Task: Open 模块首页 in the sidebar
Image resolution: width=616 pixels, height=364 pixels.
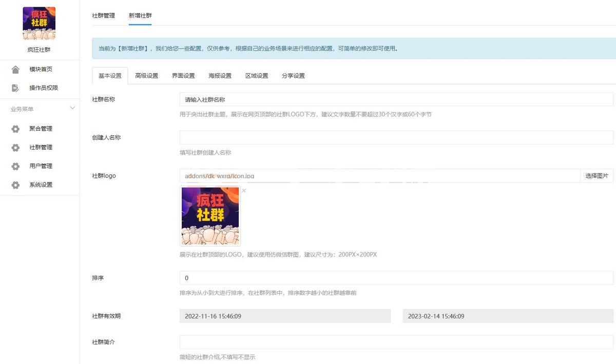Action: tap(41, 69)
